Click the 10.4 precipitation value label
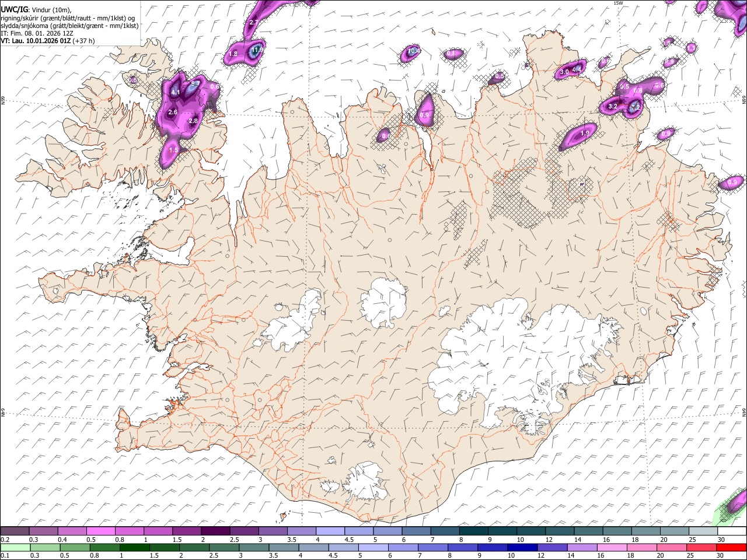This screenshot has height=560, width=747. (413, 51)
